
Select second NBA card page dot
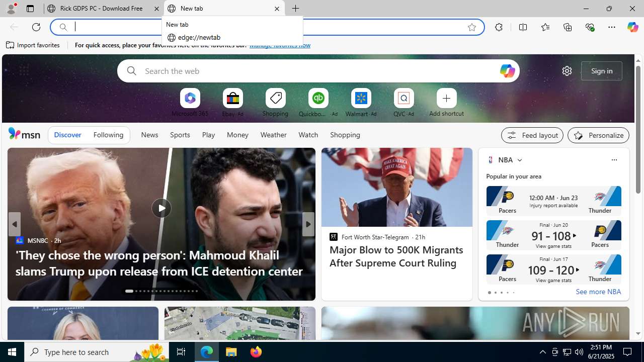pyautogui.click(x=495, y=293)
